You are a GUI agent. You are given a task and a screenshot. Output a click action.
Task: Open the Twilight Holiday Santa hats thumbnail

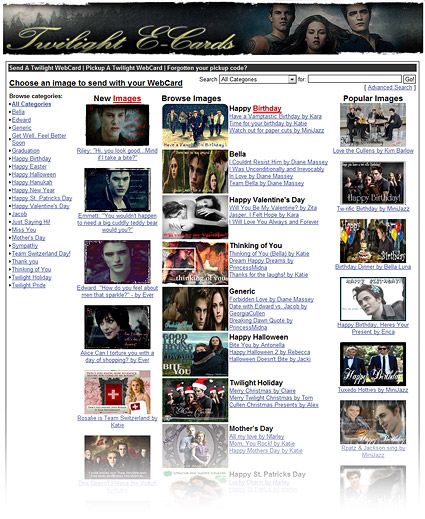(x=195, y=400)
